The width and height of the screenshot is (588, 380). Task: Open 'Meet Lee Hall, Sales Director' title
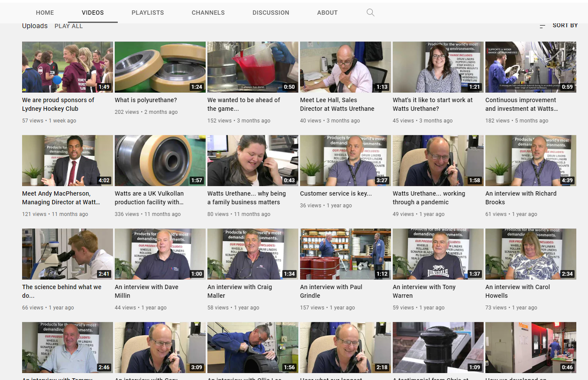tap(337, 104)
